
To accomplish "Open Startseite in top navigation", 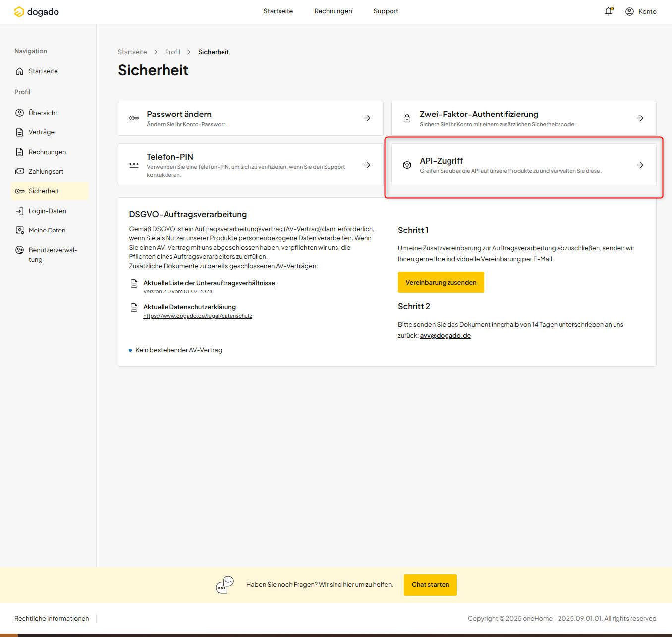I will tap(278, 11).
